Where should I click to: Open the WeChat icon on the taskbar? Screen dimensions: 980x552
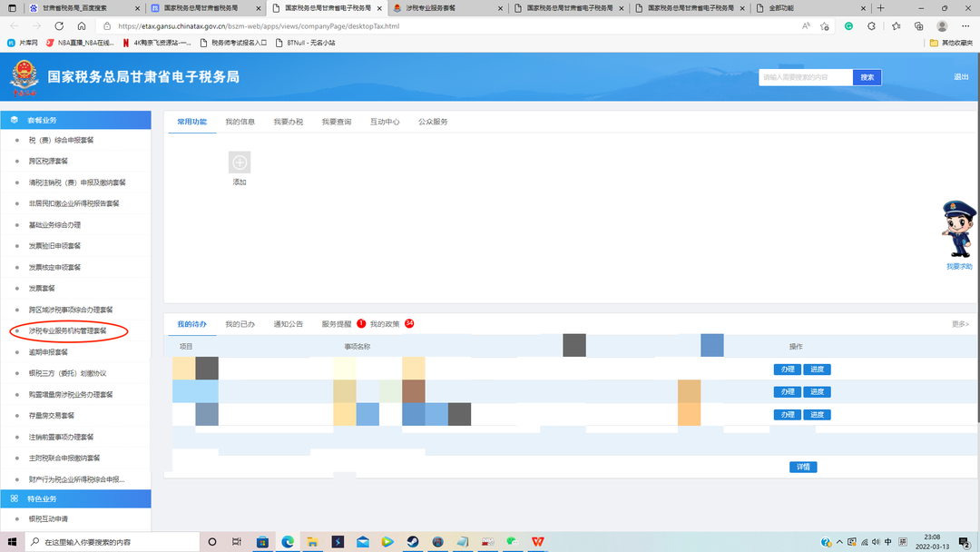tap(513, 542)
